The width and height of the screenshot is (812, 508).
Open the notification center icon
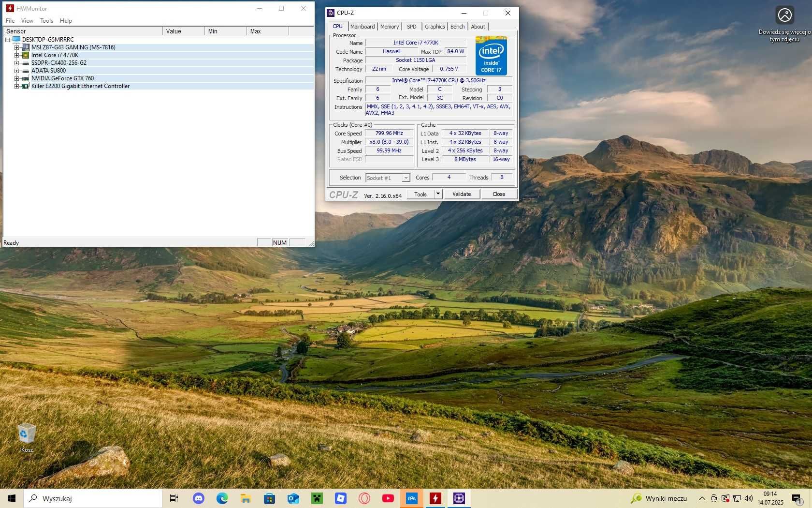(x=797, y=498)
